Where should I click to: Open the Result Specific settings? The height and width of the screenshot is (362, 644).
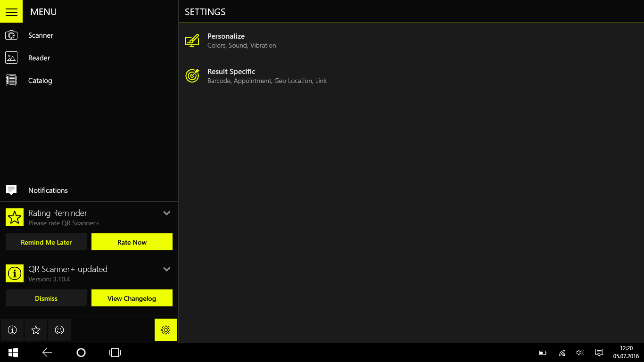[x=231, y=75]
